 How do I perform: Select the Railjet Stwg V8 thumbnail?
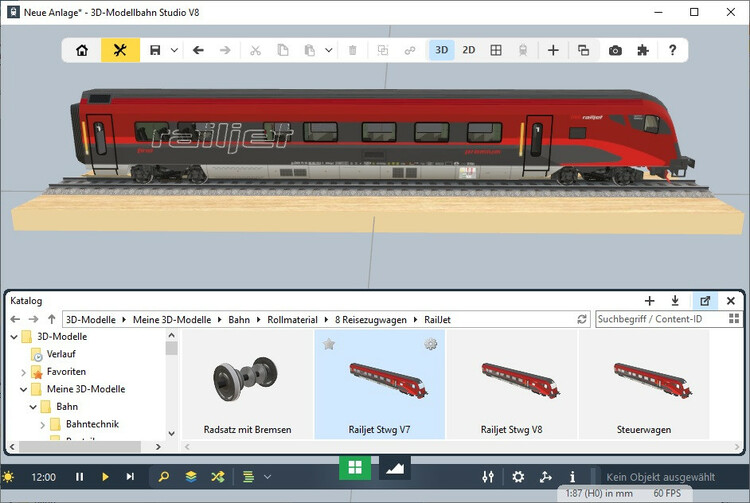point(511,384)
